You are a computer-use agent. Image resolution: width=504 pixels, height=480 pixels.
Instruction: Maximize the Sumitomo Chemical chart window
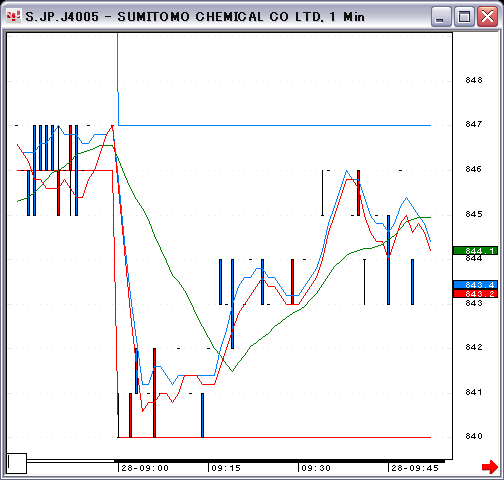[x=464, y=16]
